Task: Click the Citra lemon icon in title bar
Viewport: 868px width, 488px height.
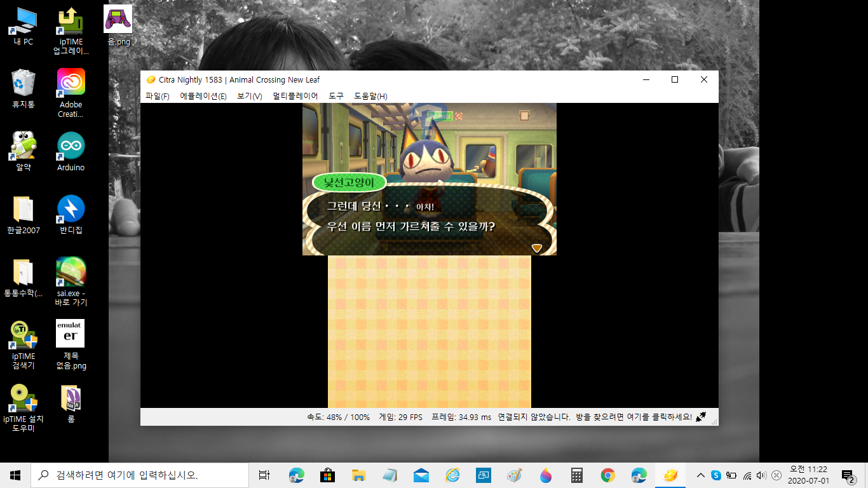Action: click(x=151, y=79)
